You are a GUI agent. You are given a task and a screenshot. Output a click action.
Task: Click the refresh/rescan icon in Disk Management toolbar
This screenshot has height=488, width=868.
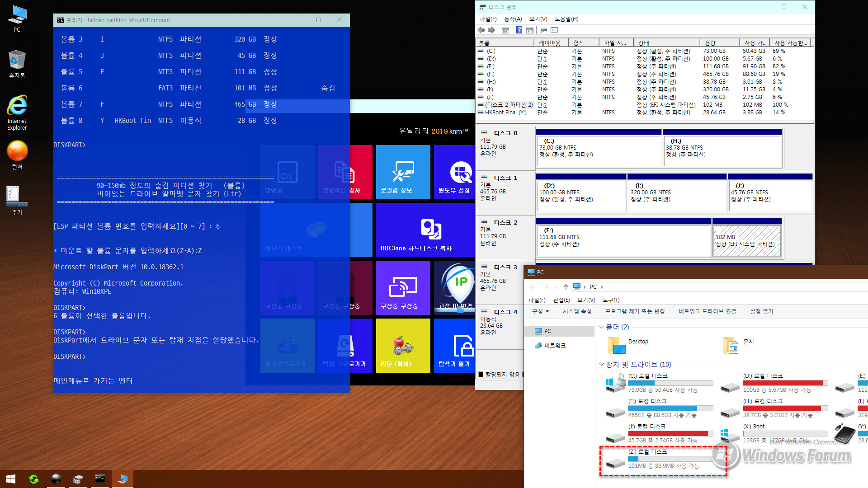[x=543, y=30]
